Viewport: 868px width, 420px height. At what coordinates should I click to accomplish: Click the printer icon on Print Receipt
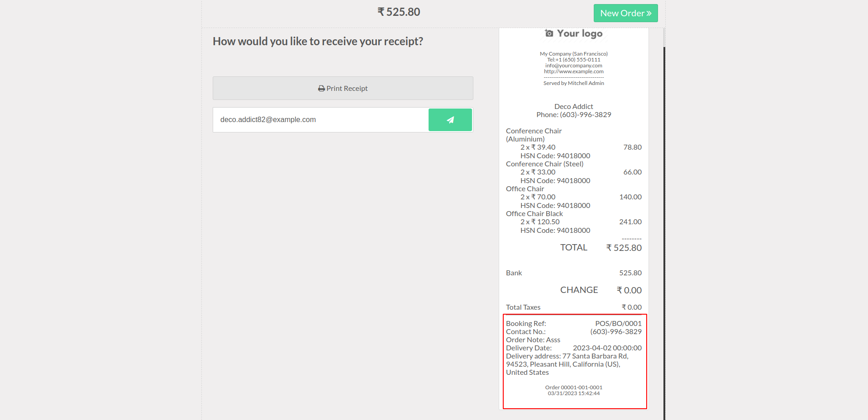321,89
